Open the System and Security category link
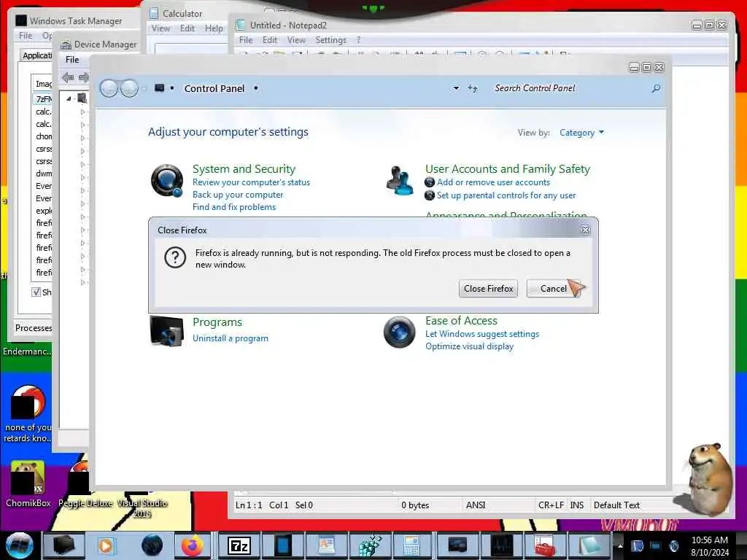Image resolution: width=747 pixels, height=560 pixels. pyautogui.click(x=244, y=169)
